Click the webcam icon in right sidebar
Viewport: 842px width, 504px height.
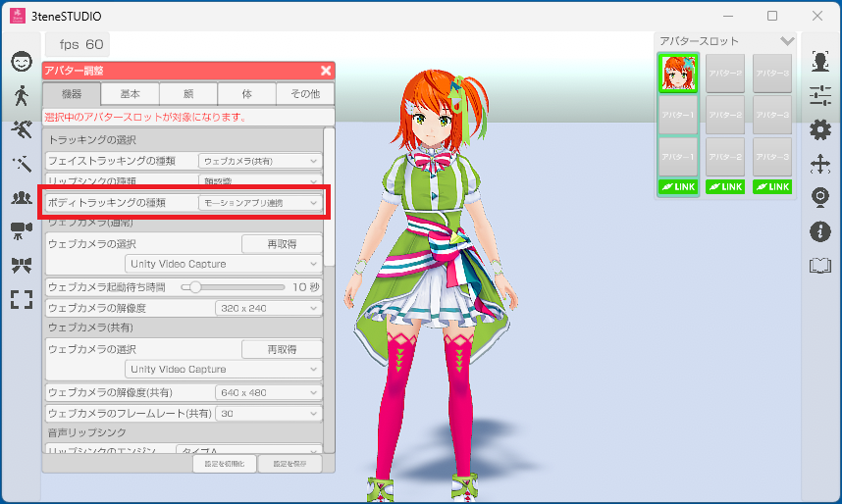click(820, 197)
